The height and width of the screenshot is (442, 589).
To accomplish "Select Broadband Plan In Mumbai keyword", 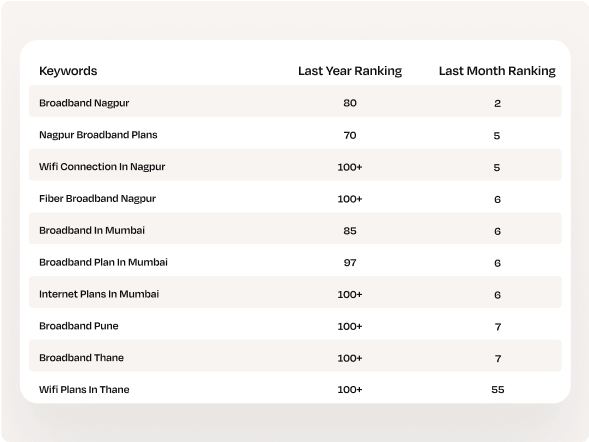I will tap(103, 262).
